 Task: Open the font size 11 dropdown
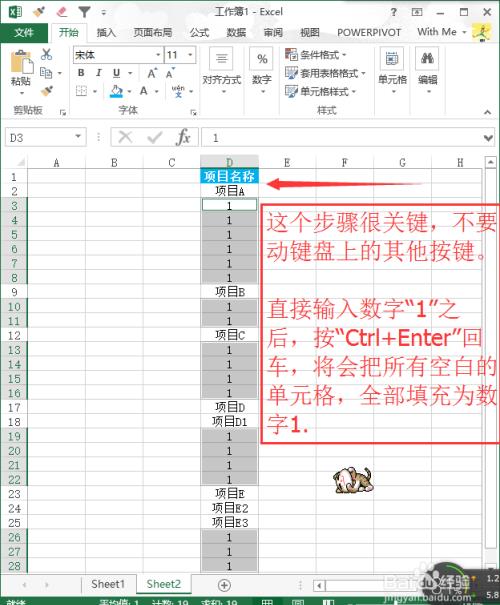(190, 55)
